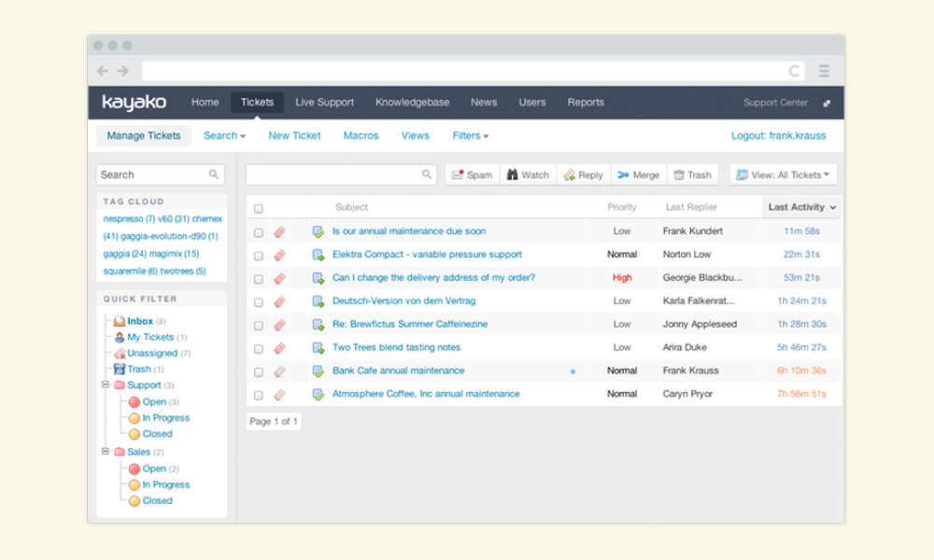This screenshot has height=560, width=934.
Task: Toggle select-all checkbox in table header
Action: pyautogui.click(x=259, y=208)
